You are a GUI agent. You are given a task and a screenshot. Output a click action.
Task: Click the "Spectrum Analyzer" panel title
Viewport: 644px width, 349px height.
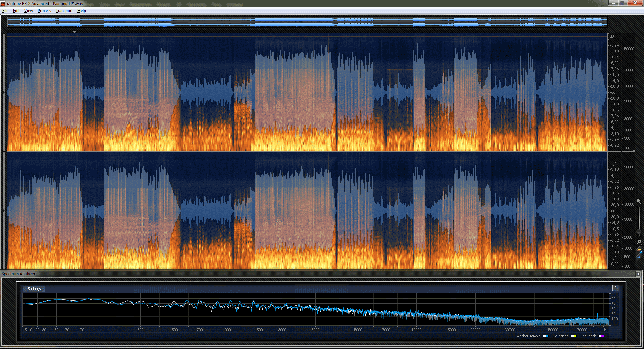[18, 274]
